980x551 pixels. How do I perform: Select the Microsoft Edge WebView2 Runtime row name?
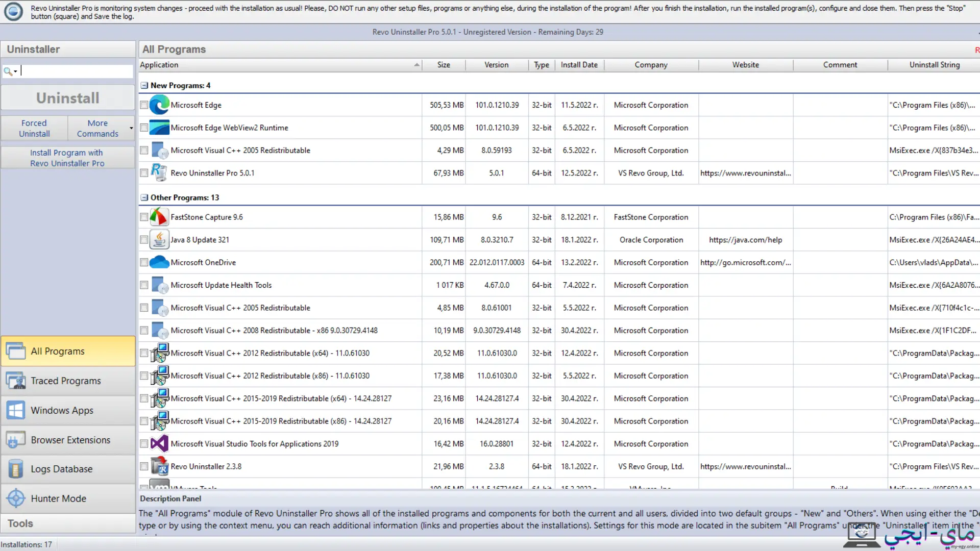(229, 128)
